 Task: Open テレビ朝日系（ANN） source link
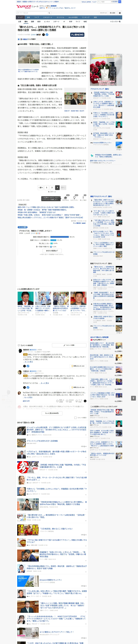79,223
